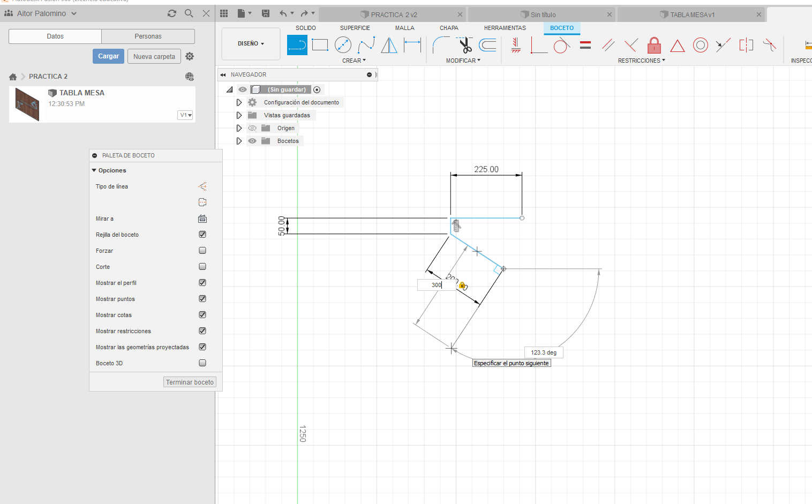Expand Configuración del documento node
This screenshot has width=812, height=504.
239,102
